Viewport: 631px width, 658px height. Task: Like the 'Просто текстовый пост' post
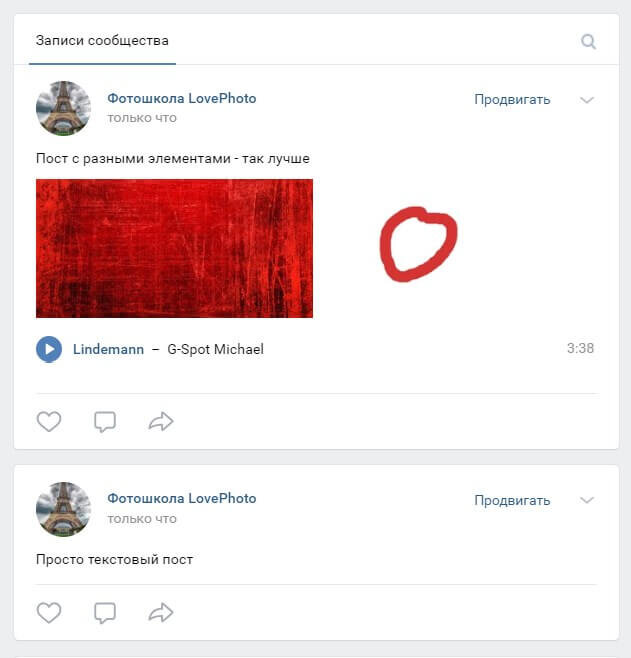coord(49,612)
